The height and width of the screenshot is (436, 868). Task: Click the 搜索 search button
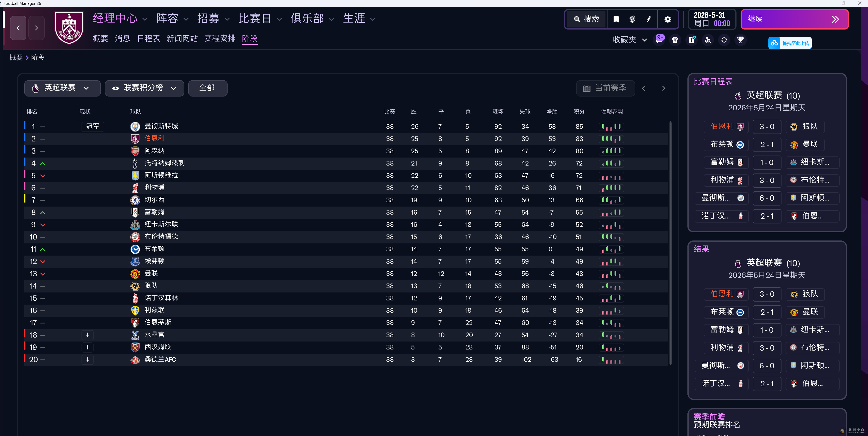587,19
